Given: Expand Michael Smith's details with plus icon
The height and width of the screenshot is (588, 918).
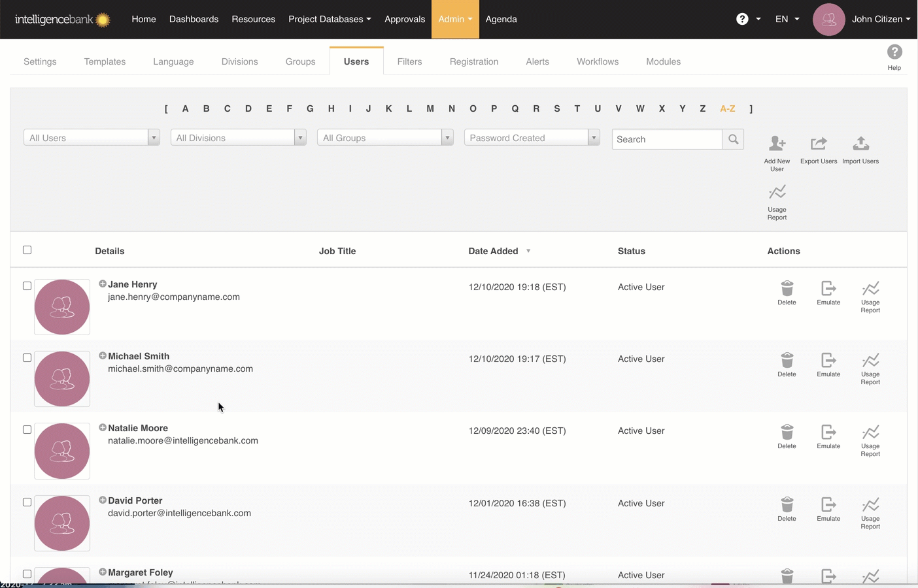Looking at the screenshot, I should [103, 356].
